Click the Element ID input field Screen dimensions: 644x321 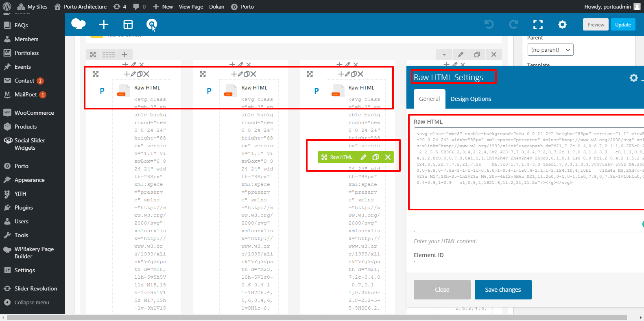pyautogui.click(x=529, y=267)
